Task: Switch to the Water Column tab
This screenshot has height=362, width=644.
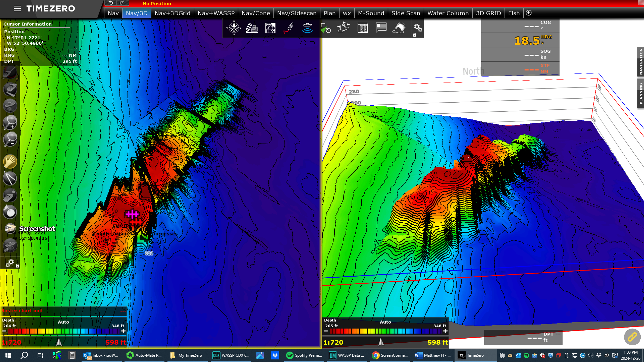Action: [x=448, y=13]
